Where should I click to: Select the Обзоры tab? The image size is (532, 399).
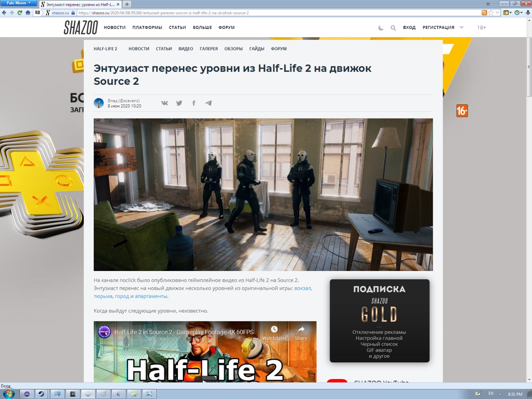point(234,49)
